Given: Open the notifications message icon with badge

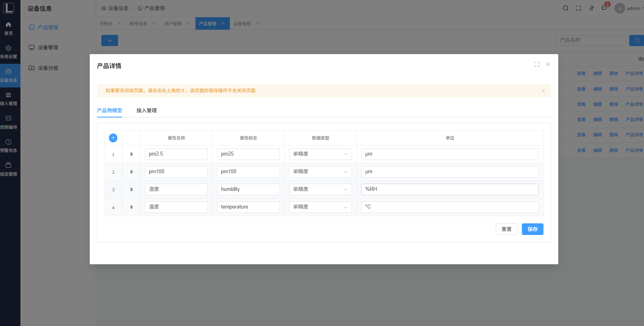Looking at the screenshot, I should pos(604,8).
